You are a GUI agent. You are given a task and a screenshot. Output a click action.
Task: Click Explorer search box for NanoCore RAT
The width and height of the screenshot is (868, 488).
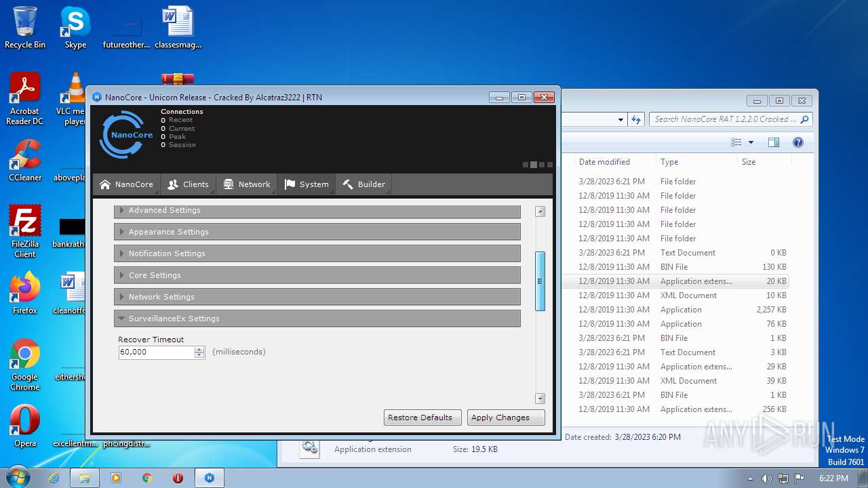tap(731, 119)
